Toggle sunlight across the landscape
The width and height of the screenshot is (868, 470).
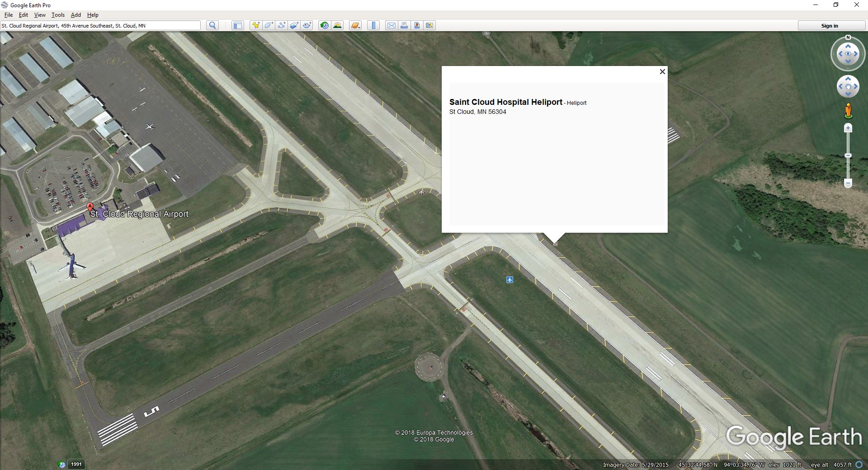click(337, 25)
